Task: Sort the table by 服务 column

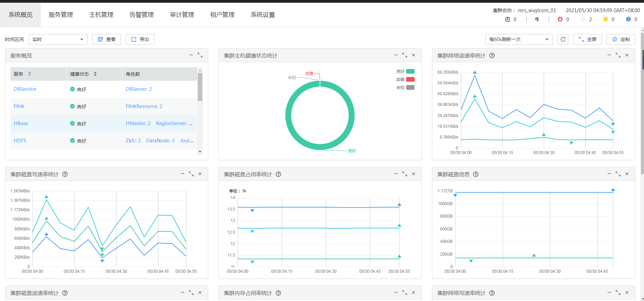Action: (30, 74)
